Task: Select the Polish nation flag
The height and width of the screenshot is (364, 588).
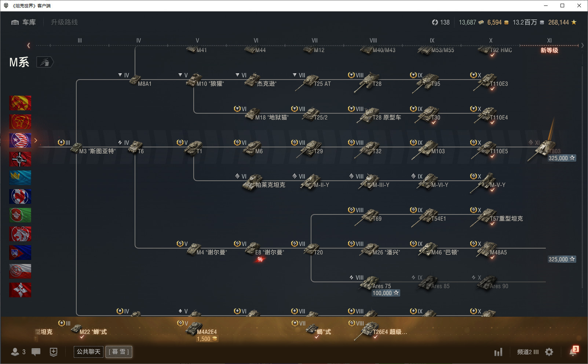Action: pos(20,271)
